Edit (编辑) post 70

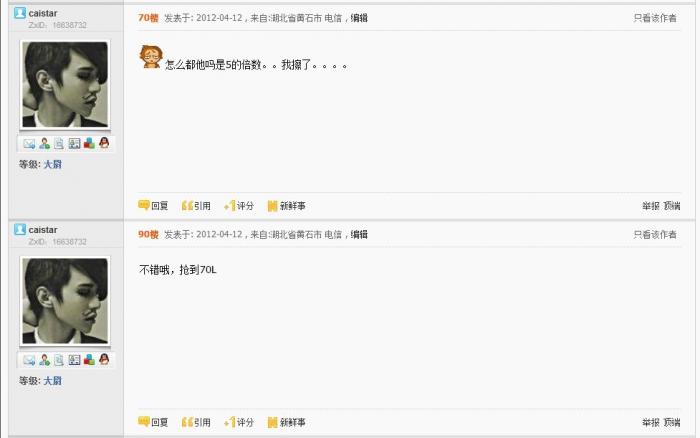pos(359,18)
